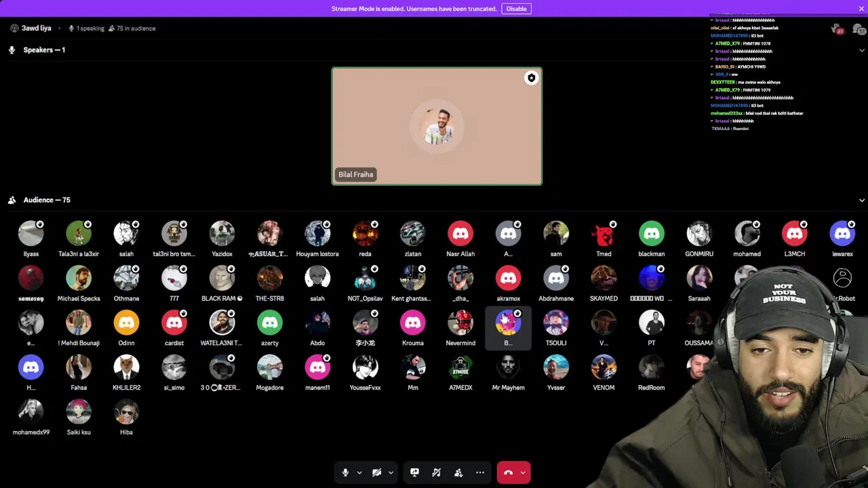Open Othmane's avatar
The image size is (868, 488).
[126, 278]
